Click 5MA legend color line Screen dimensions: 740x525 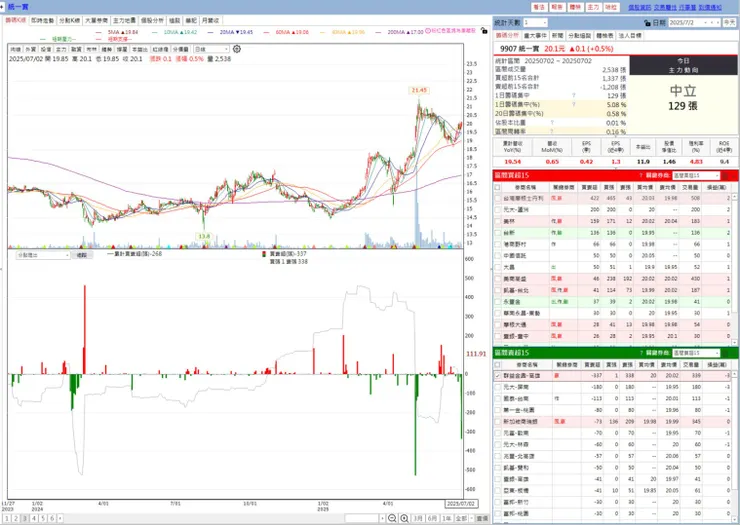click(x=99, y=32)
